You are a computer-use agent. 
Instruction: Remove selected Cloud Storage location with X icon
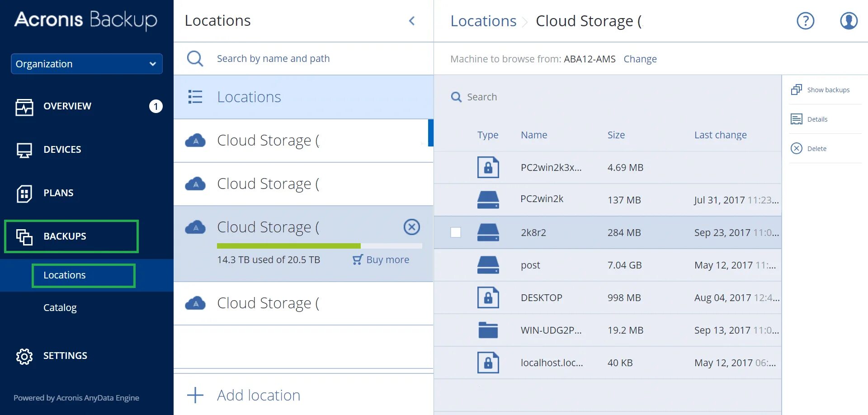pos(411,227)
